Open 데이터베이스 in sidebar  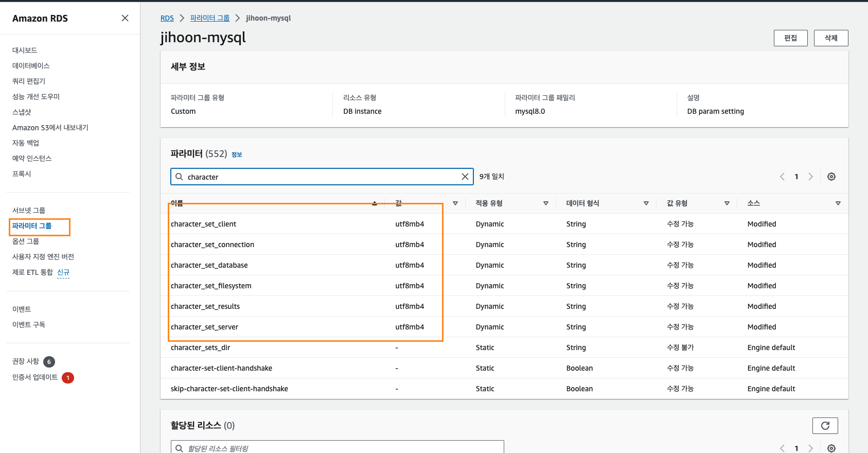pyautogui.click(x=31, y=66)
